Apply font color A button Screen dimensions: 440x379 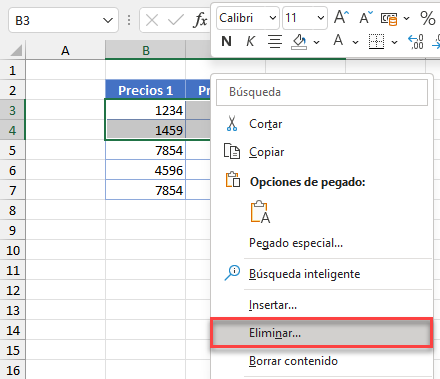point(338,41)
